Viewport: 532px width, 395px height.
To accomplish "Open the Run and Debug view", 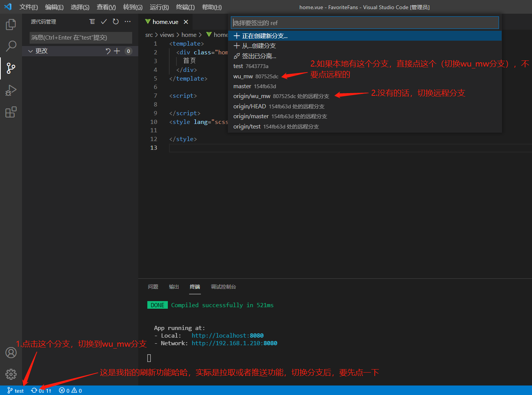I will tap(11, 90).
